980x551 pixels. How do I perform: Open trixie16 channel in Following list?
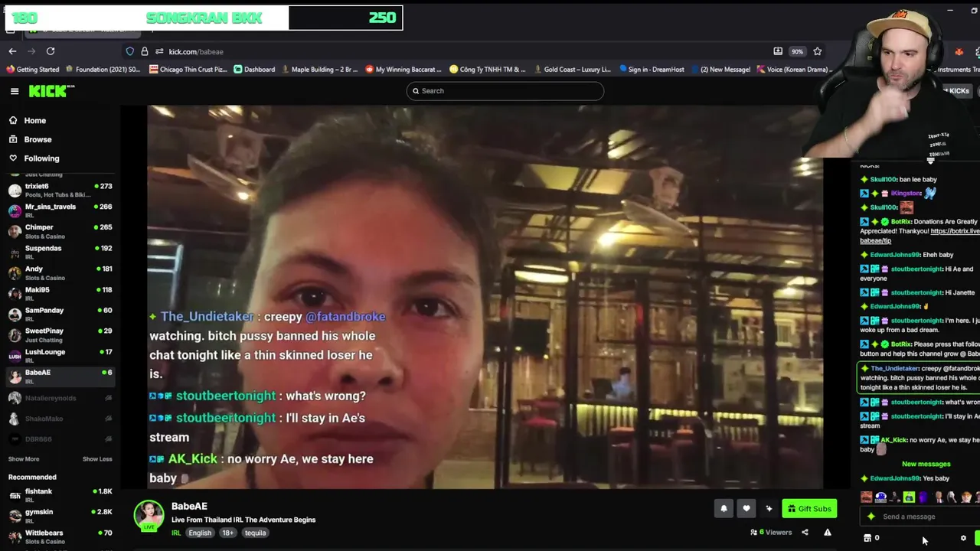(x=60, y=190)
